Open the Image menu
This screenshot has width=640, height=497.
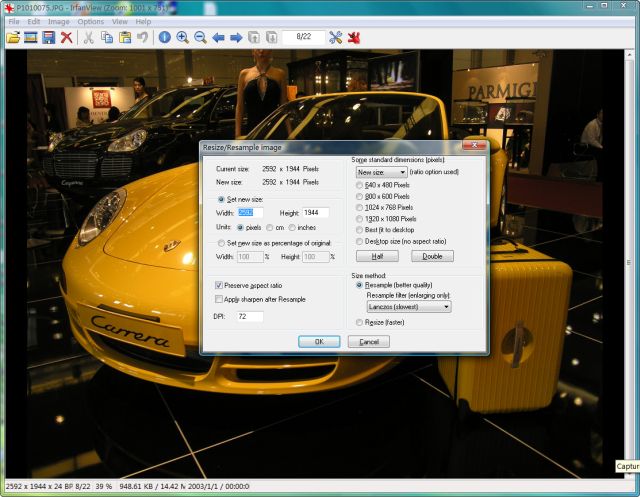tap(59, 21)
